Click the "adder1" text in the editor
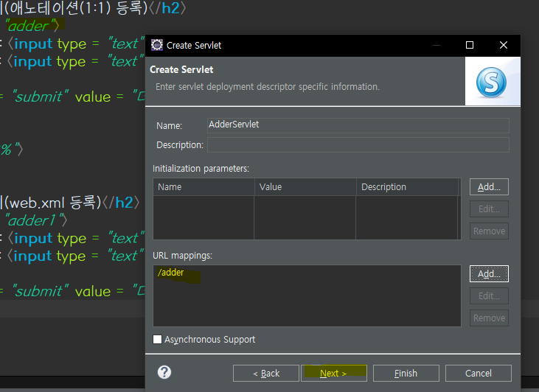The image size is (539, 392). [33, 220]
